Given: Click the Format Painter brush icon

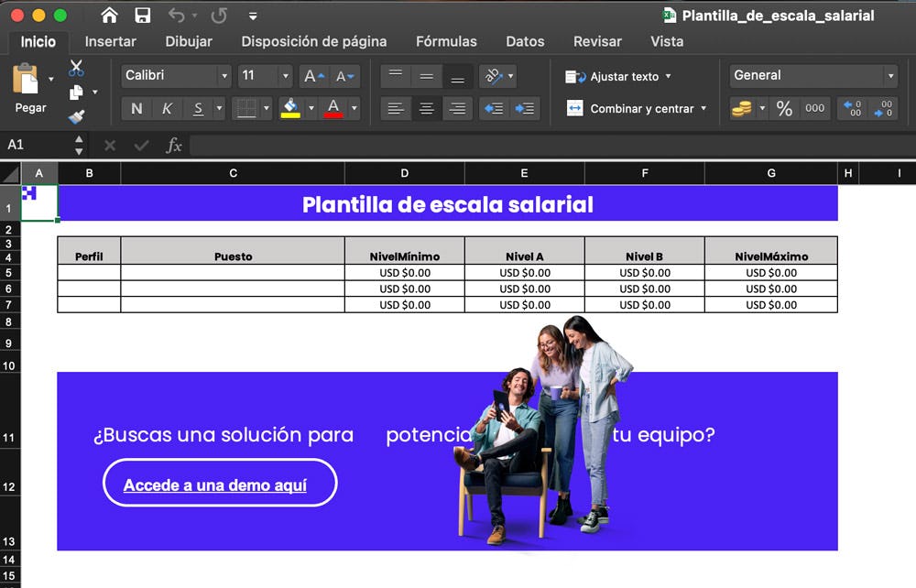Looking at the screenshot, I should (x=76, y=116).
